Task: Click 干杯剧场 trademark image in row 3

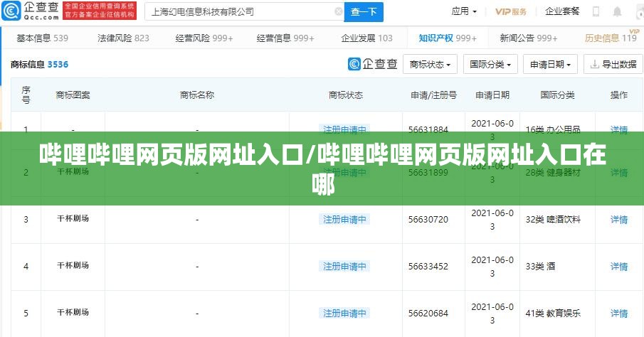Action: (73, 219)
